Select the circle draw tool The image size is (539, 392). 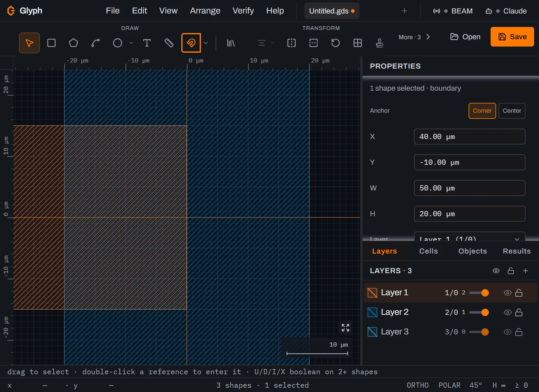pos(118,43)
